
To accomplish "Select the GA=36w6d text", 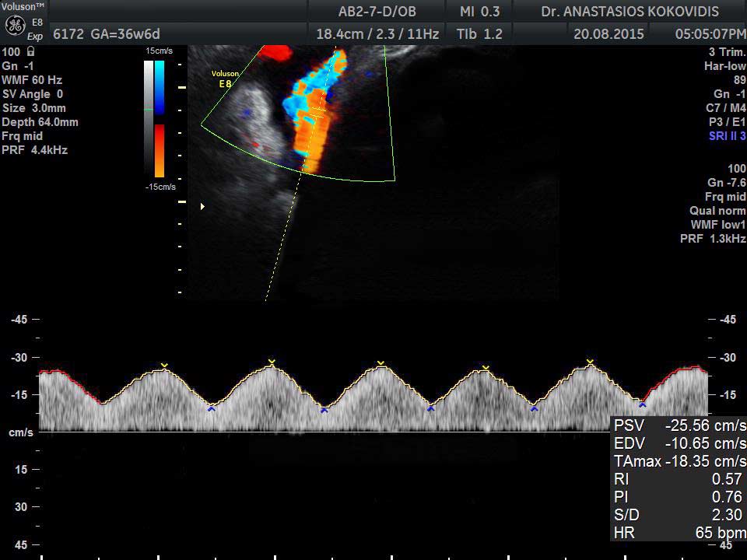I will point(125,34).
